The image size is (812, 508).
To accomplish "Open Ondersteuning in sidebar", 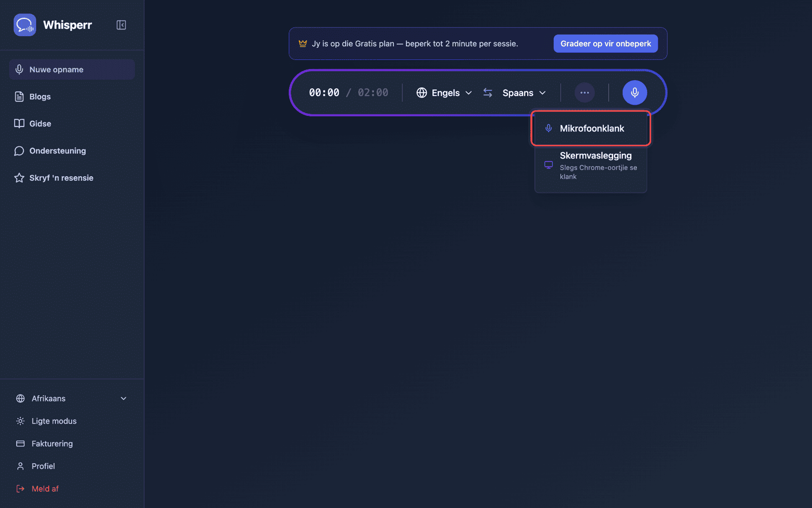I will (x=72, y=151).
